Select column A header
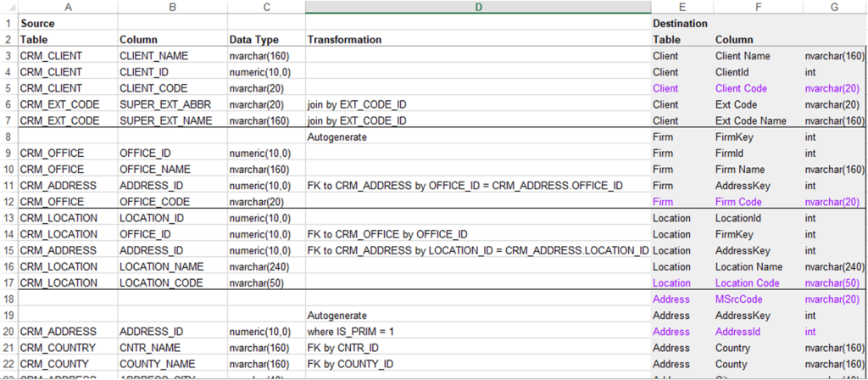Viewport: 868px width, 380px height. tap(68, 7)
